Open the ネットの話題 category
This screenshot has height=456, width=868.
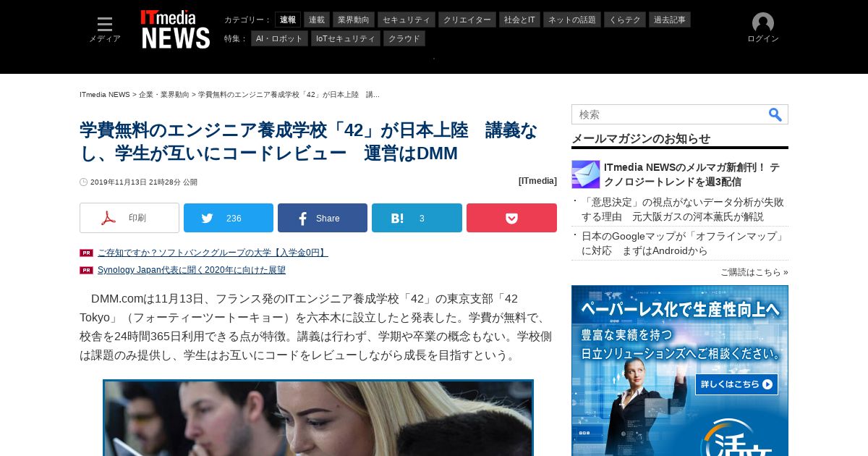pyautogui.click(x=572, y=20)
